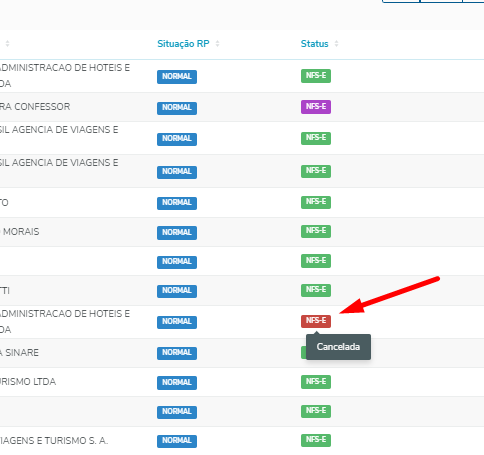484x455 pixels.
Task: Click green NFS-E badge in MORAIS row
Action: pyautogui.click(x=316, y=231)
